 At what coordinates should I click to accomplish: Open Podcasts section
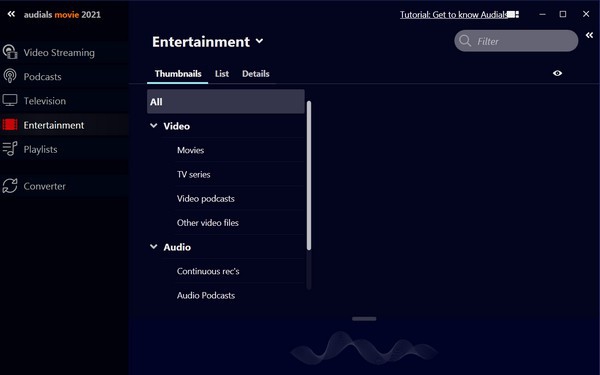[x=42, y=77]
